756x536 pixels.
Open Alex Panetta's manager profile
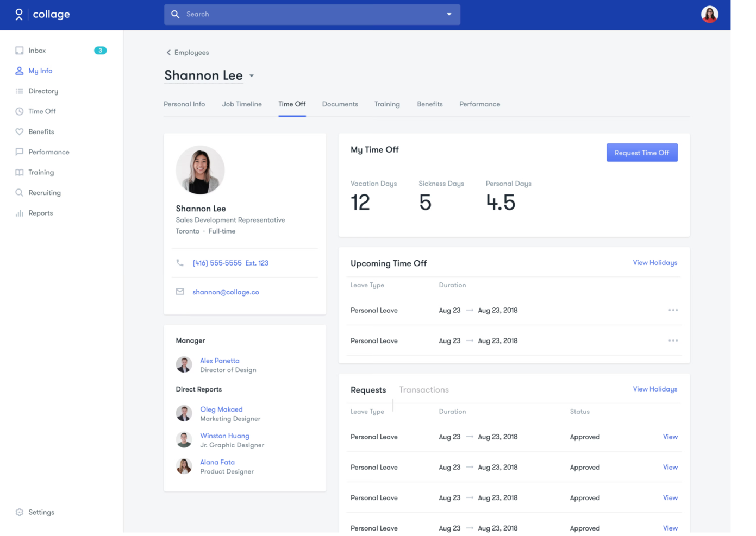coord(220,361)
